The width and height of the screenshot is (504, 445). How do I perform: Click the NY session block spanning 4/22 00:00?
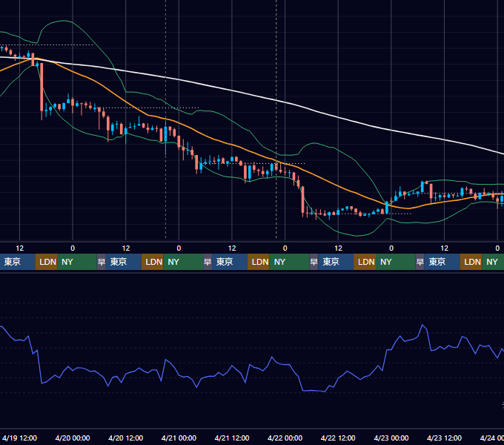pos(289,262)
